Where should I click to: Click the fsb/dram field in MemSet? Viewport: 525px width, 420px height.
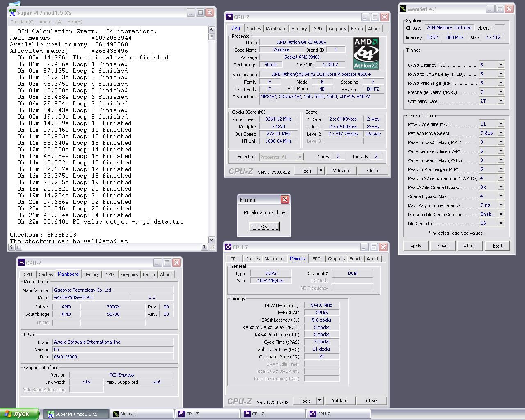coord(500,28)
